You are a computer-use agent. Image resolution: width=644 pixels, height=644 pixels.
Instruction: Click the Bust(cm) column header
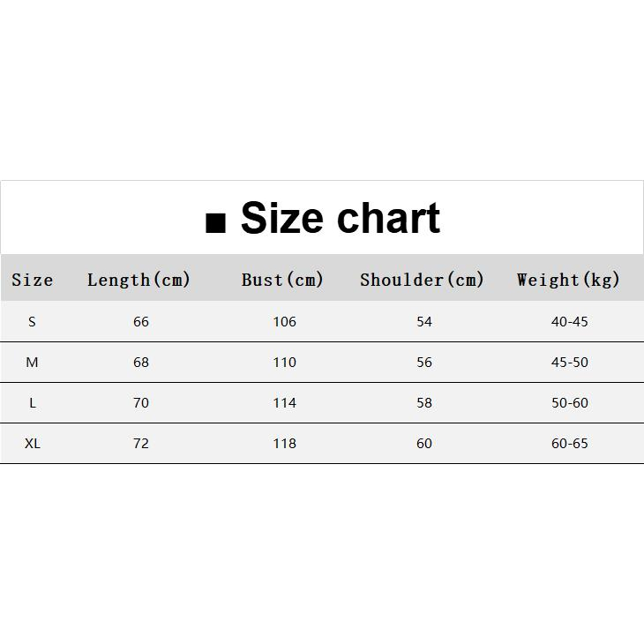[x=283, y=281]
